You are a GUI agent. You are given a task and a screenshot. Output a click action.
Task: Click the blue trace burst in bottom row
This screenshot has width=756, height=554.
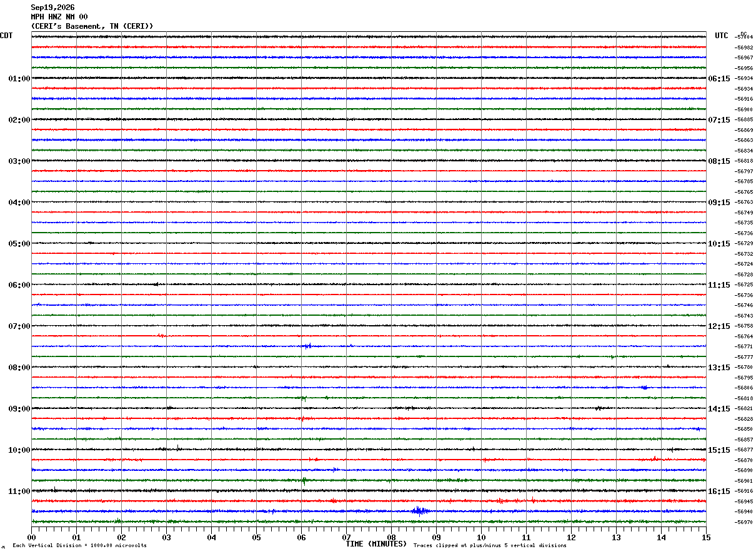(x=420, y=511)
